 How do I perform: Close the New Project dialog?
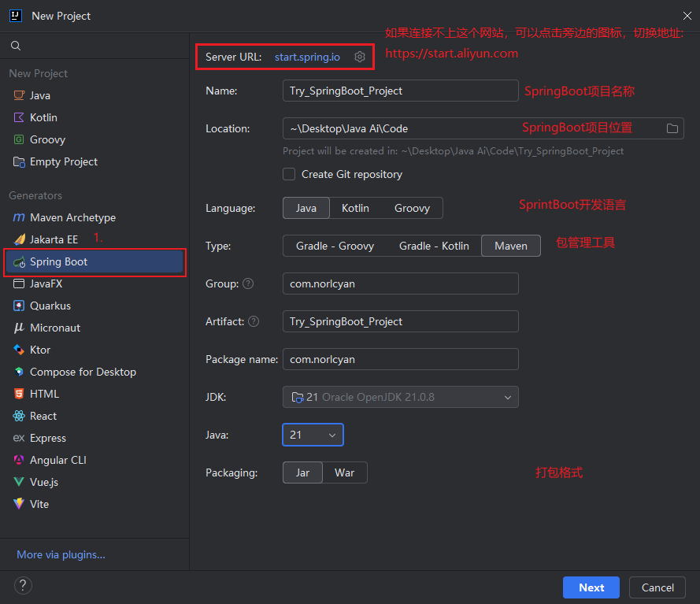pos(687,16)
